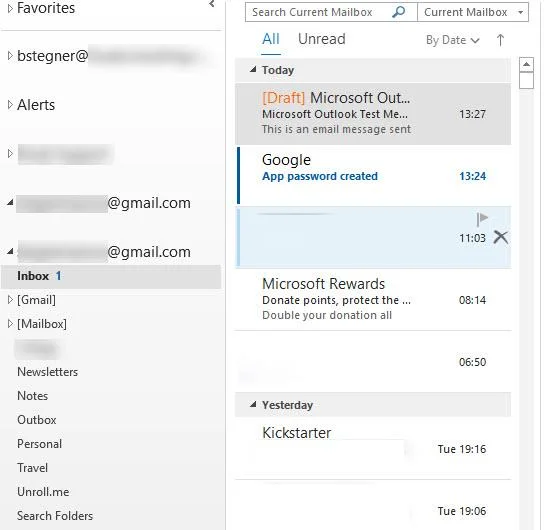Open the Travel folder
Image resolution: width=550 pixels, height=530 pixels.
(x=32, y=468)
